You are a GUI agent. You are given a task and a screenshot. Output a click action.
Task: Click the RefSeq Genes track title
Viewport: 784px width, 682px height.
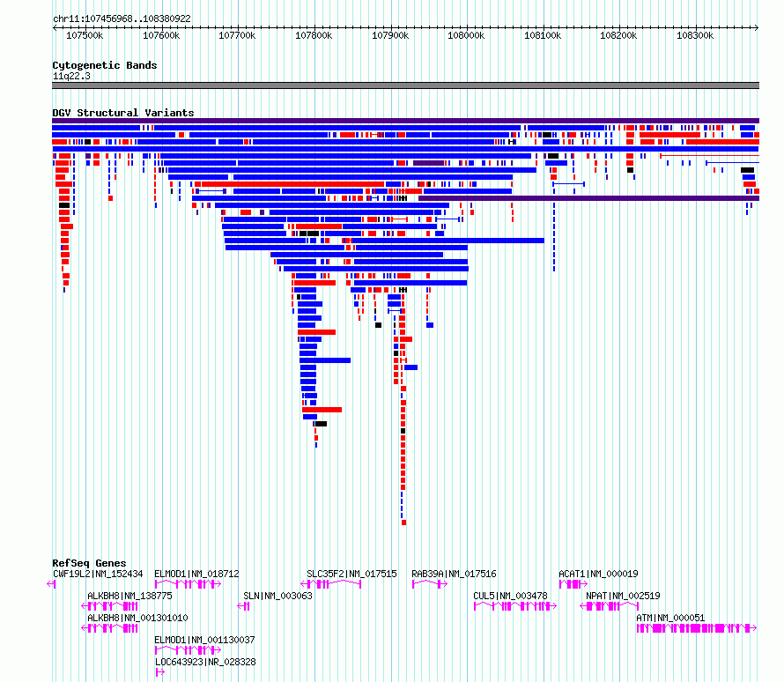(89, 562)
